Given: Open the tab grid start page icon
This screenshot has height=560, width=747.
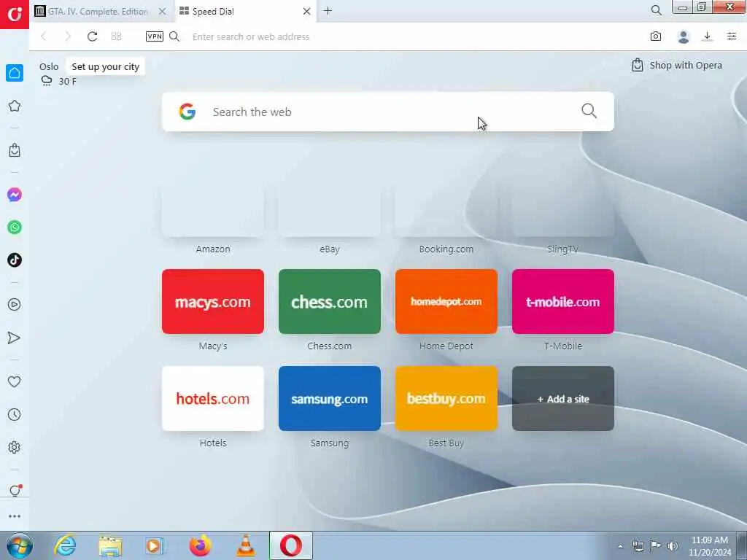Looking at the screenshot, I should [116, 36].
